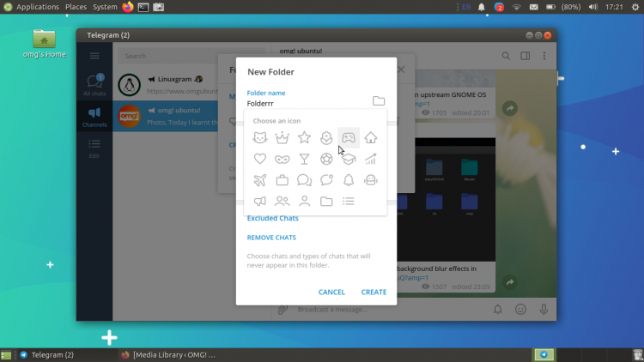Choose the star folder icon
The height and width of the screenshot is (362, 644).
click(x=304, y=137)
